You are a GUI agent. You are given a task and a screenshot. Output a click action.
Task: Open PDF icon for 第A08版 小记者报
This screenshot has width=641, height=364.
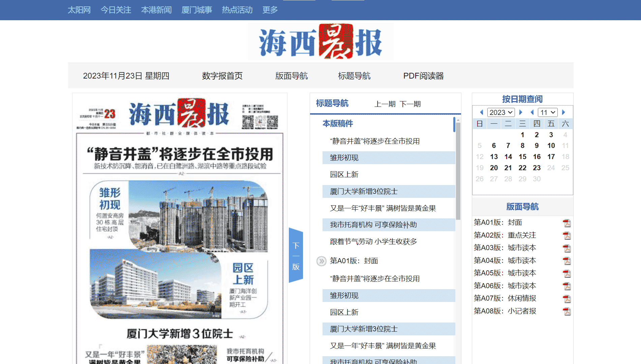(567, 311)
